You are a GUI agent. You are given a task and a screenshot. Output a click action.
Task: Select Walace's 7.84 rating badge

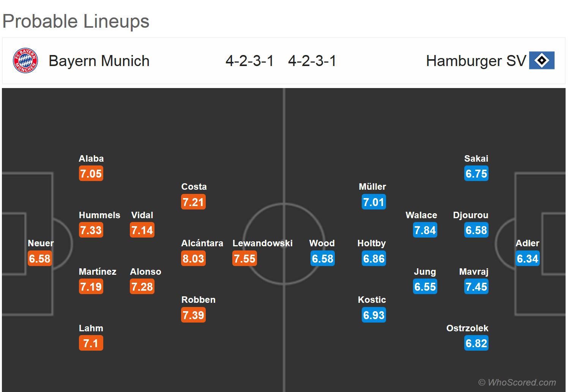425,230
